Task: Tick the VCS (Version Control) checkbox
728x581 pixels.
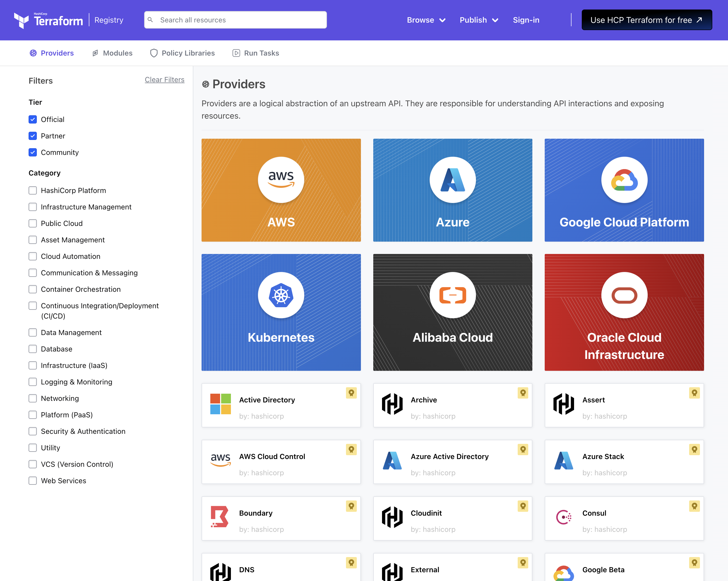Action: [x=33, y=464]
